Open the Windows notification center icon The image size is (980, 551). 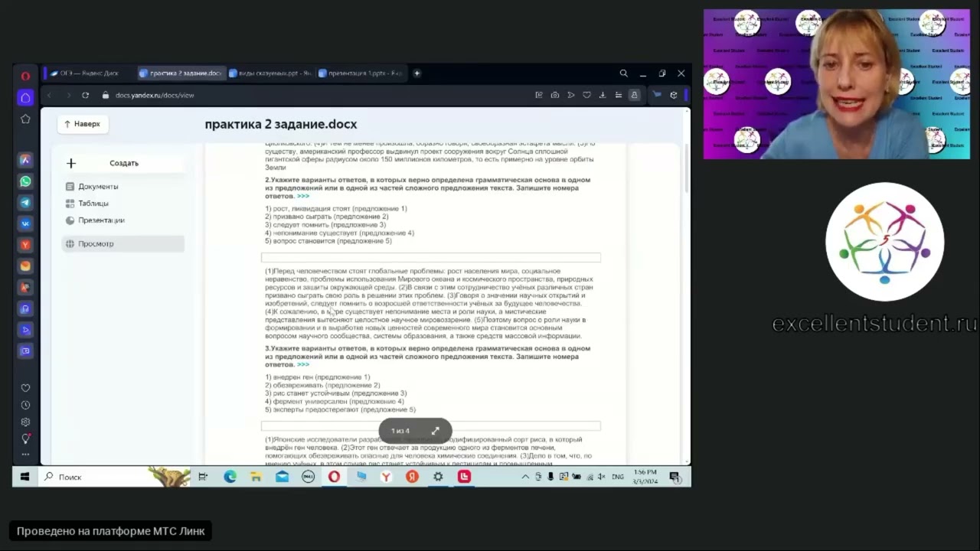675,477
